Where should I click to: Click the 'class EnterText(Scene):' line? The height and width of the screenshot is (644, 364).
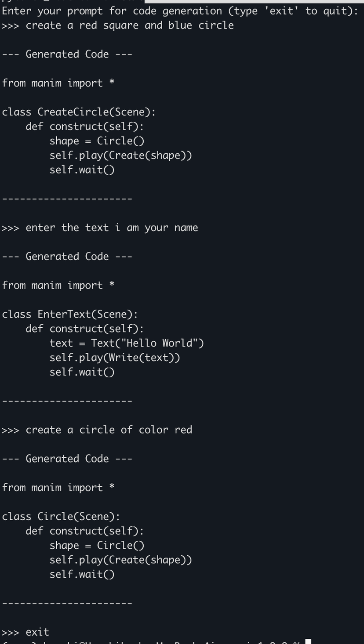coord(70,315)
